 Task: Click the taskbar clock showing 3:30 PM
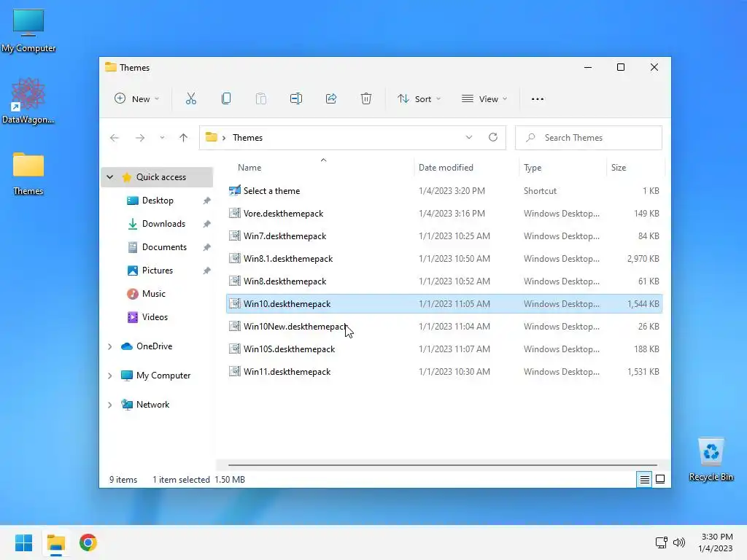pos(716,542)
